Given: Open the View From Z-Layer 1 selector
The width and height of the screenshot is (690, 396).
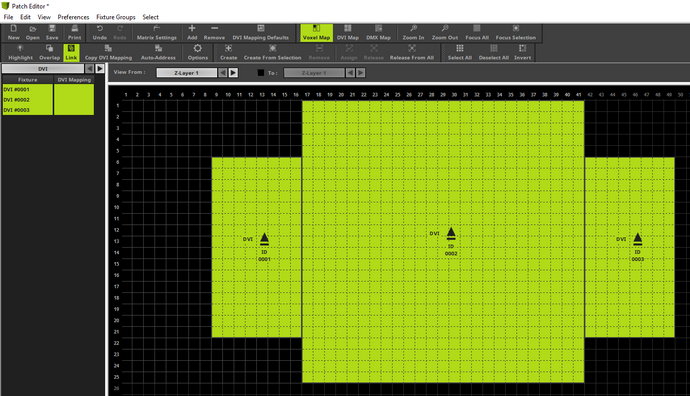Looking at the screenshot, I should 187,73.
